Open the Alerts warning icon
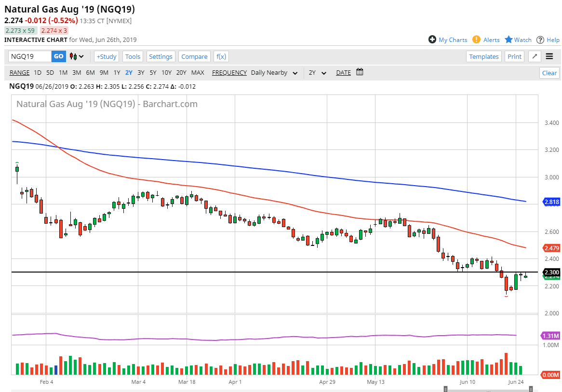This screenshot has height=392, width=562. coord(476,40)
